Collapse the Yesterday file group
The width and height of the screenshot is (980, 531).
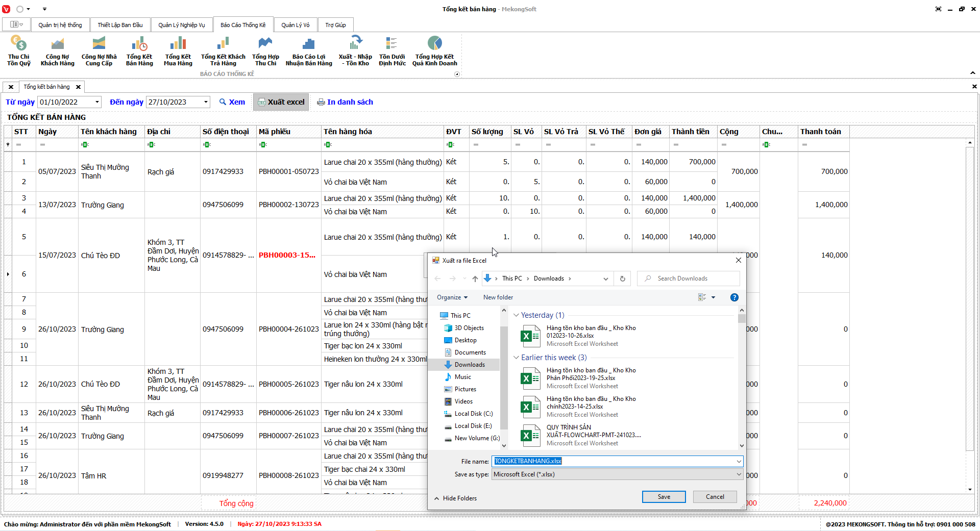pos(516,315)
